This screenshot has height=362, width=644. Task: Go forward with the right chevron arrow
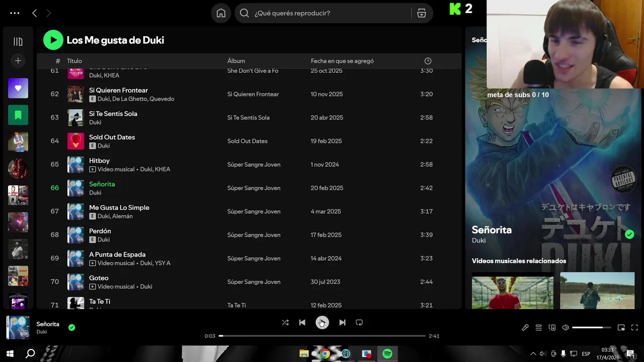coord(48,13)
